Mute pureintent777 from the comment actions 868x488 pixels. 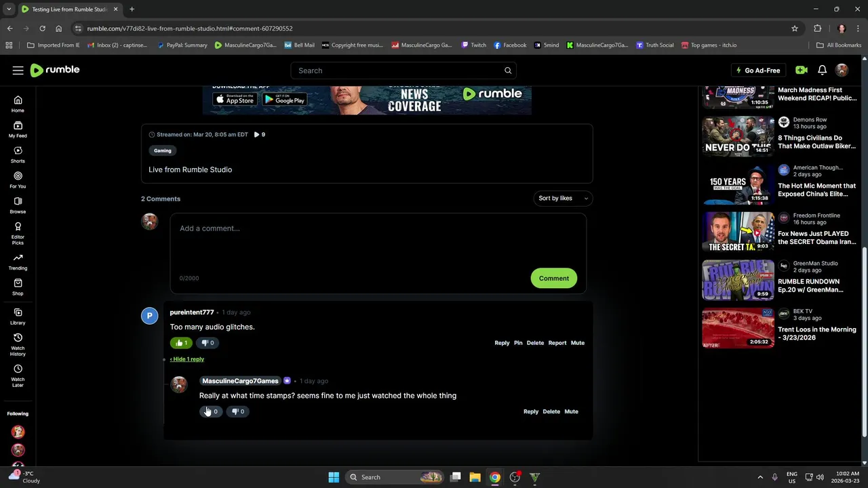point(578,343)
